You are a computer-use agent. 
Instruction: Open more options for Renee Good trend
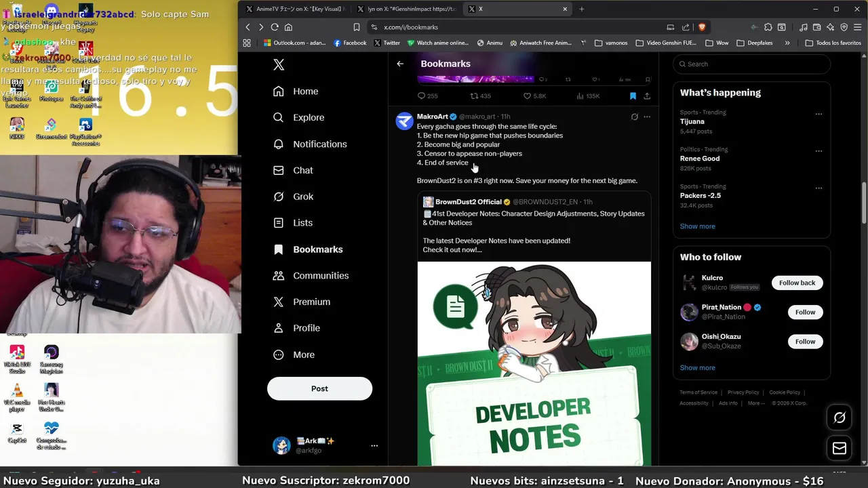(818, 151)
